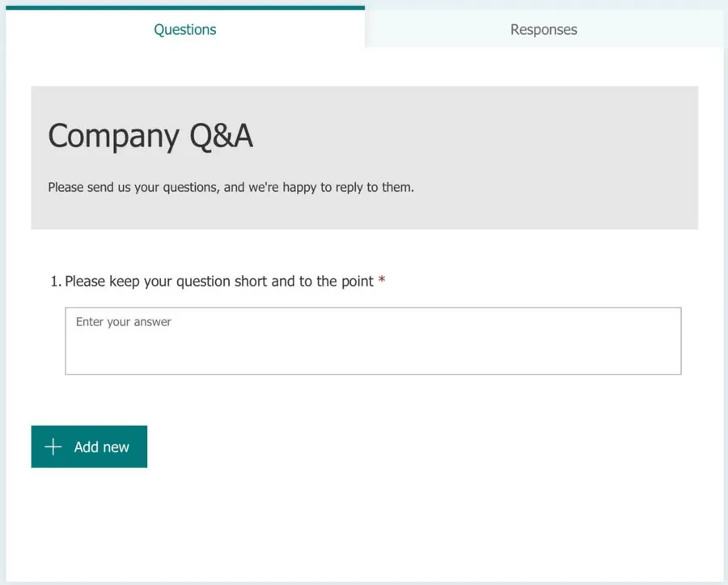Screen dimensions: 728x585
Task: Click the question 1 title text
Action: point(218,282)
